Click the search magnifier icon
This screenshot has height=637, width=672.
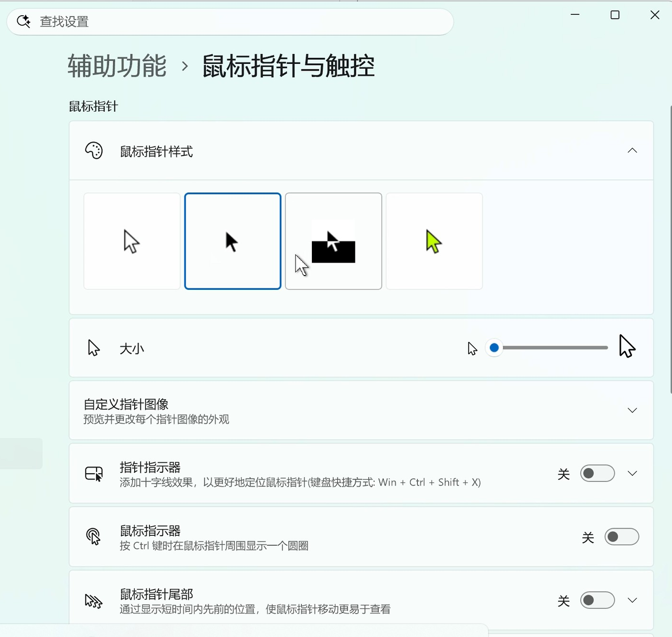pos(23,21)
